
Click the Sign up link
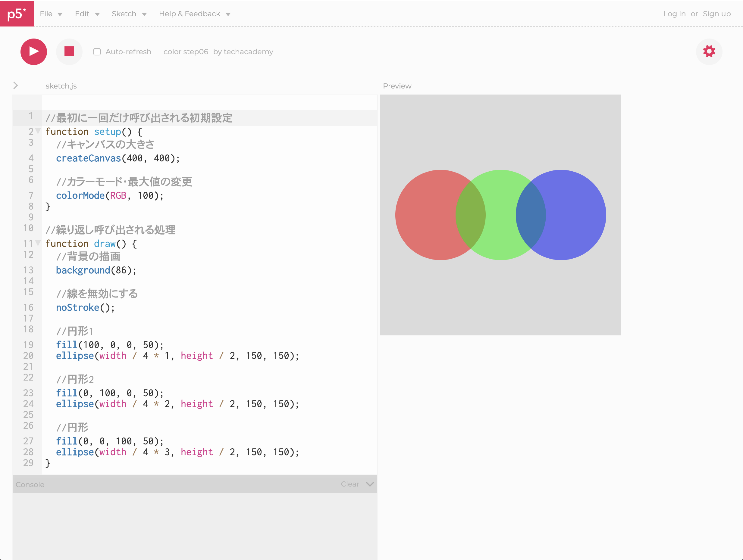pyautogui.click(x=716, y=14)
